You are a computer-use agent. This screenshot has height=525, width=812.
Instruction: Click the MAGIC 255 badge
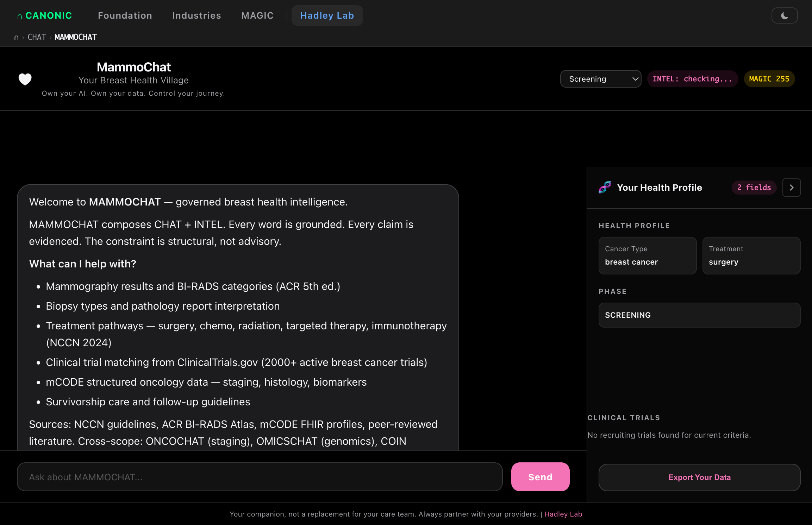click(769, 78)
